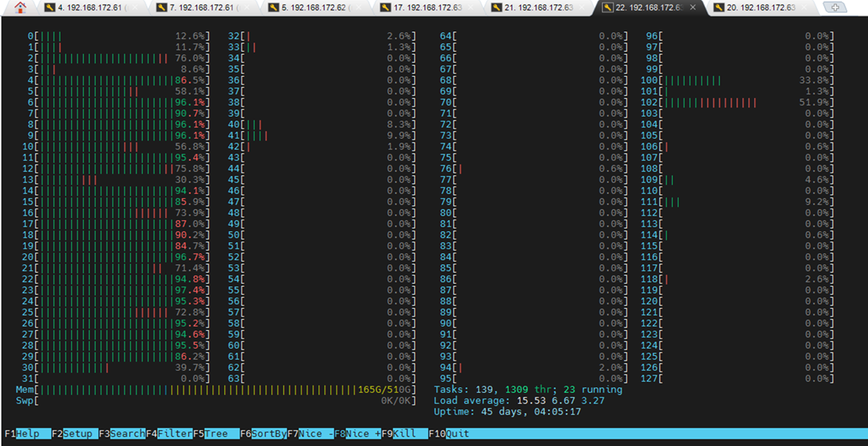The image size is (868, 446).
Task: Click CPU 10 value 56.8%
Action: pos(190,147)
